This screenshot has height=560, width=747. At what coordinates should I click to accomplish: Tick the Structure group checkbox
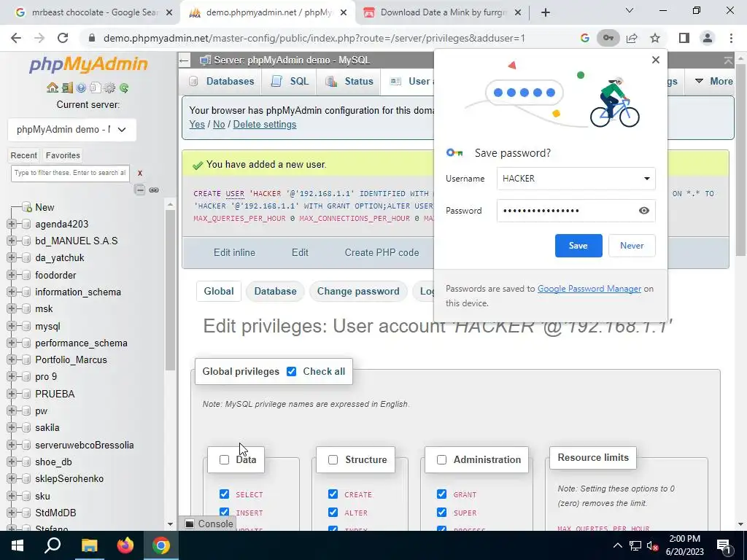[x=333, y=459]
